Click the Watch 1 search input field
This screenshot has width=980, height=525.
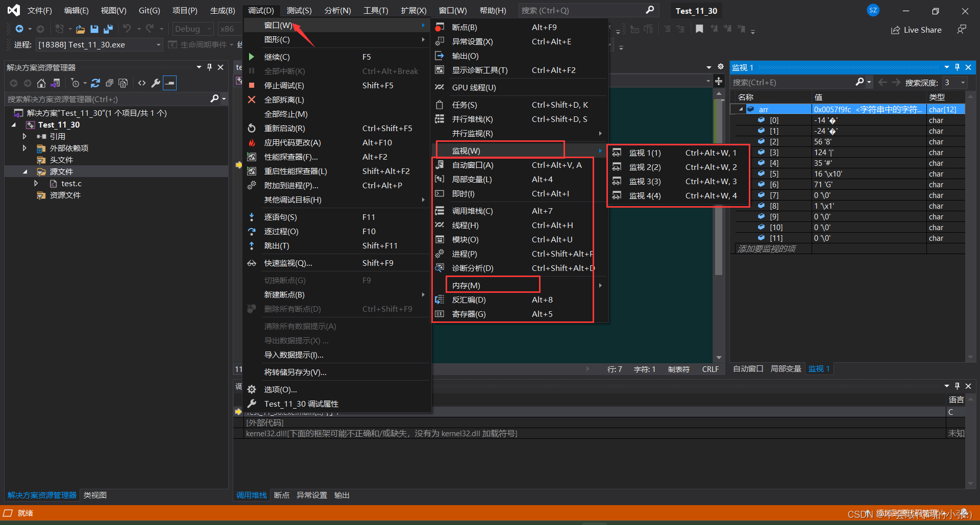pos(793,83)
